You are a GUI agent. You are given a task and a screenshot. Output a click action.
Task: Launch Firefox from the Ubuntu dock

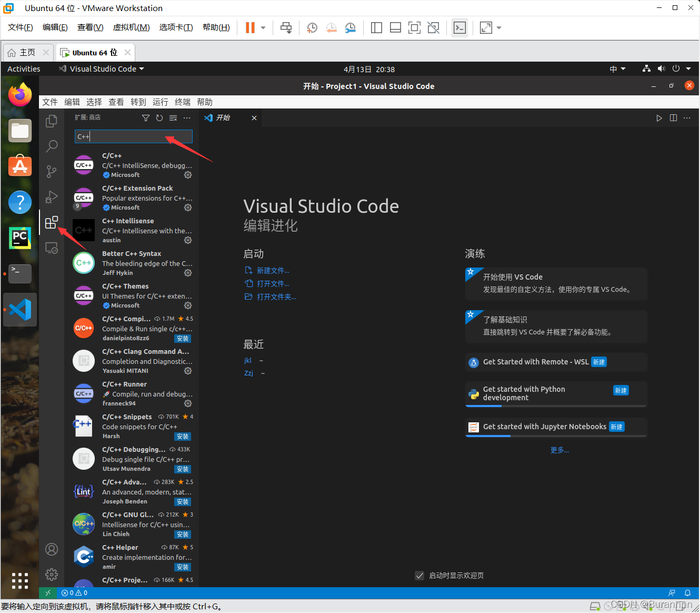[x=20, y=95]
